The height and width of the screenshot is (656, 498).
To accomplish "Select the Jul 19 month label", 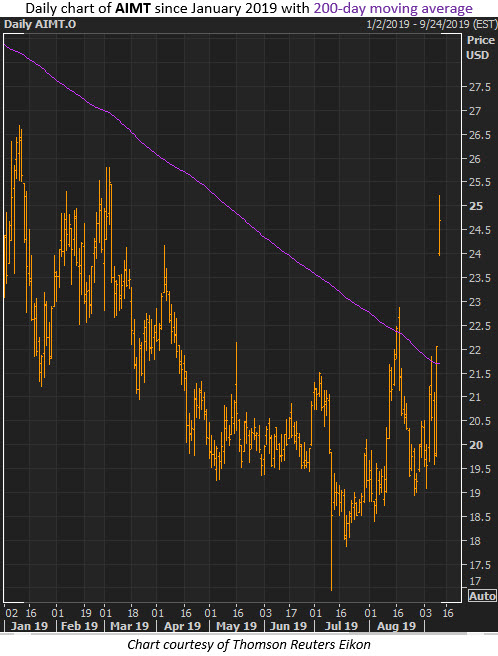I will click(341, 626).
